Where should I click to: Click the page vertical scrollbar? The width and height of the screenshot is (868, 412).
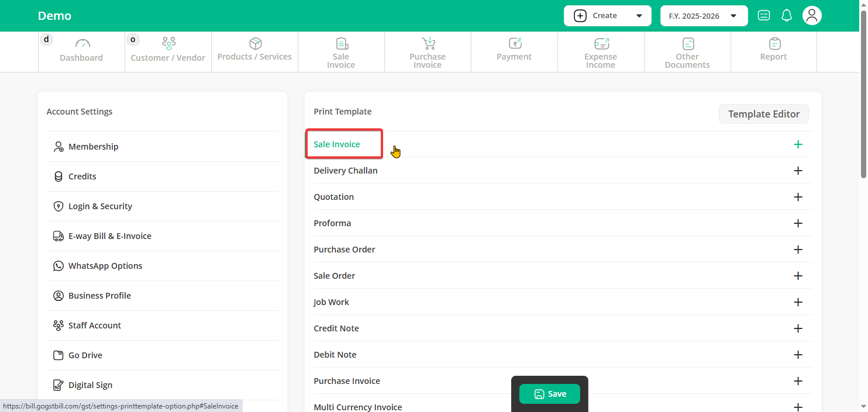click(864, 94)
